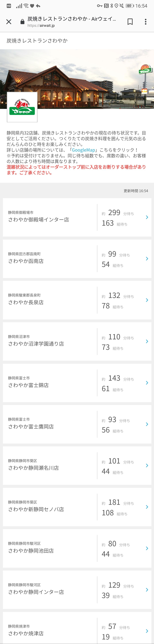
Task: Select the さわやか富士錦店 store card
Action: point(77,383)
